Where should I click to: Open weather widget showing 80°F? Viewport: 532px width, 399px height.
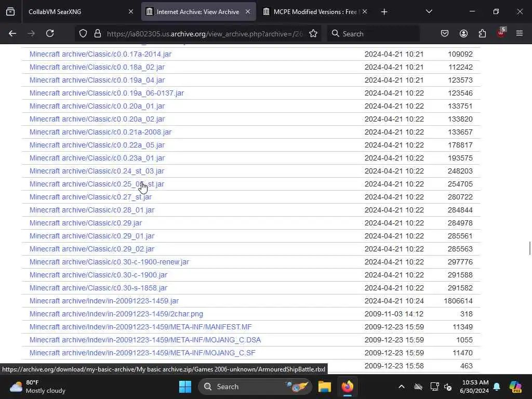(37, 387)
